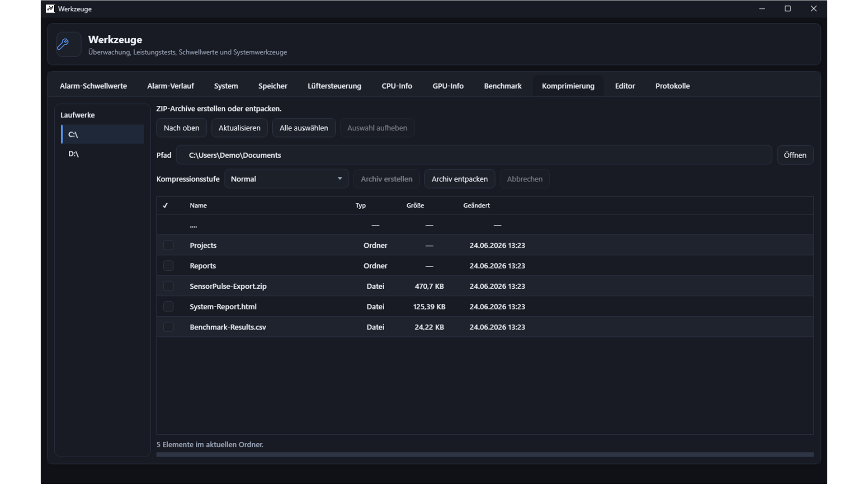Screen dimensions: 868x488
Task: Mark the System-Report.html checkbox
Action: 168,307
